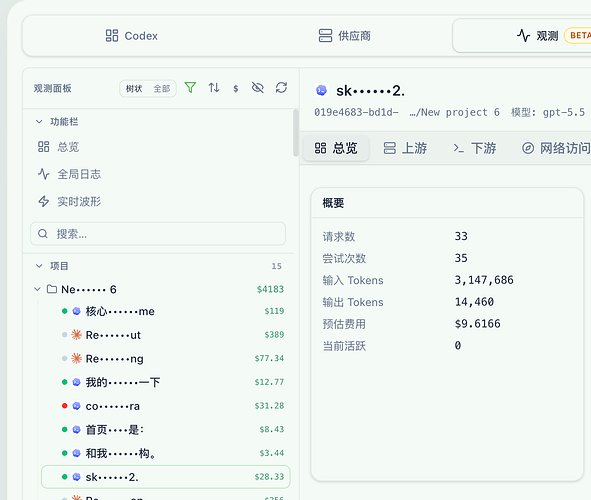Collapse the 功能栏 section

[x=39, y=122]
